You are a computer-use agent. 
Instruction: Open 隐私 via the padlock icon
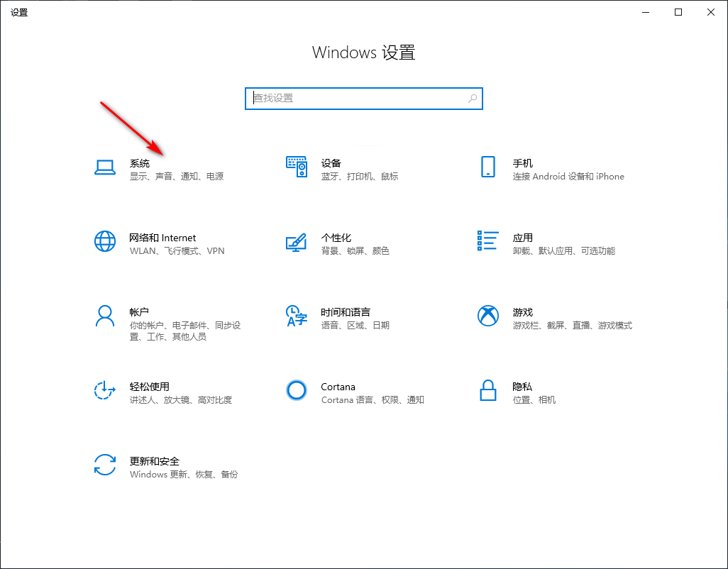click(x=488, y=390)
